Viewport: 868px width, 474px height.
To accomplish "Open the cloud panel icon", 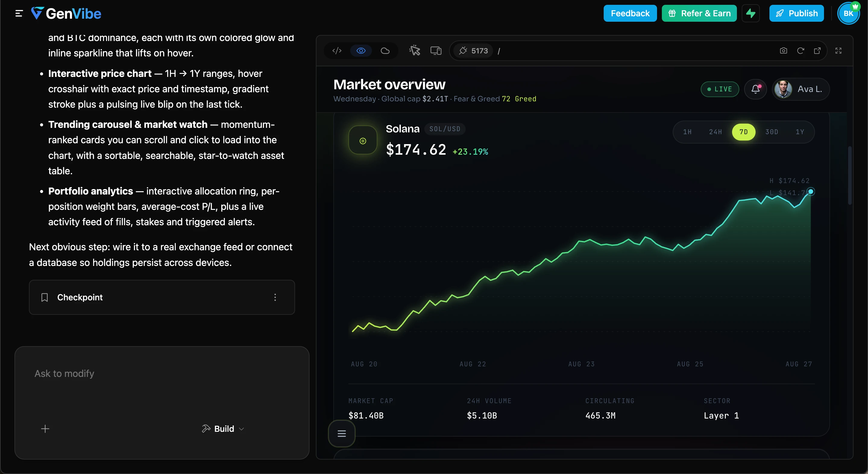I will click(x=385, y=51).
